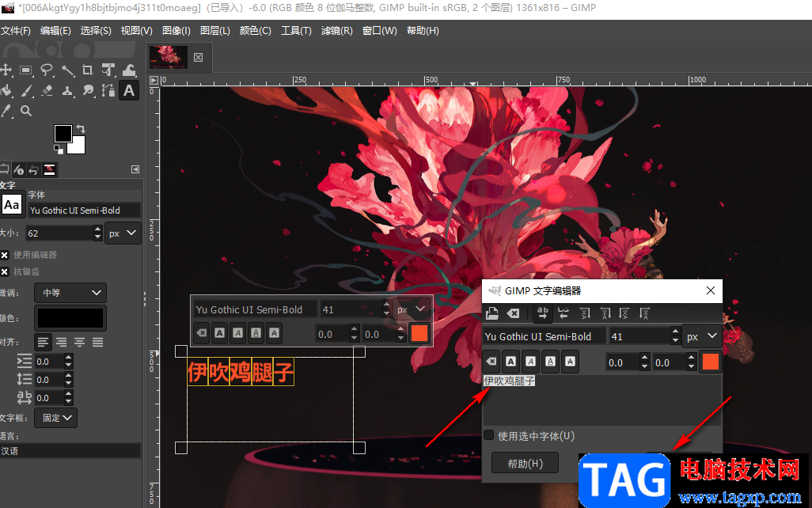Viewport: 812px width, 508px height.
Task: Open the 文件(F) menu
Action: click(x=16, y=31)
